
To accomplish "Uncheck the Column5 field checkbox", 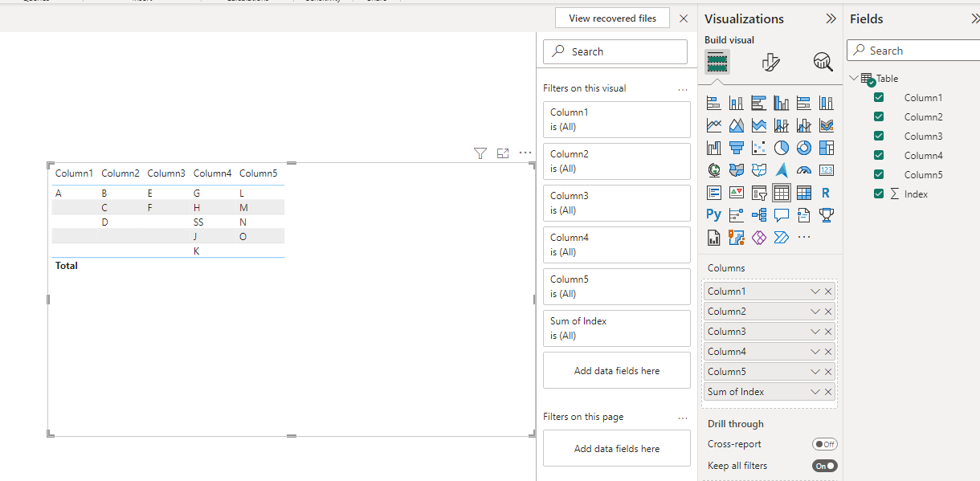I will [879, 174].
